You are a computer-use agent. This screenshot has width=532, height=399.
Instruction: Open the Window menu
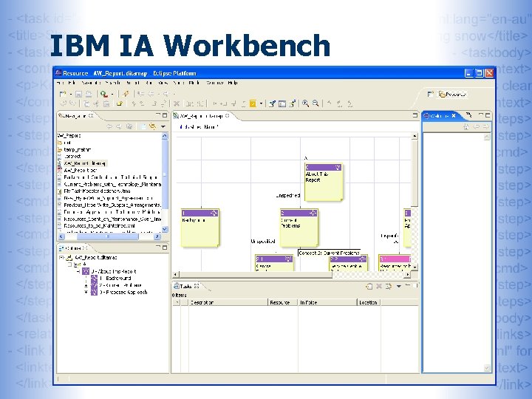tap(214, 83)
